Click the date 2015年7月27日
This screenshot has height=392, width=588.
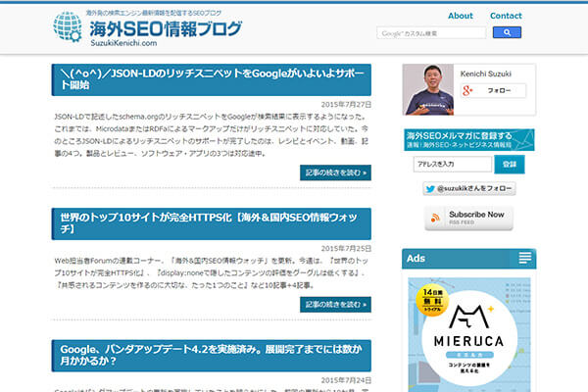click(346, 104)
